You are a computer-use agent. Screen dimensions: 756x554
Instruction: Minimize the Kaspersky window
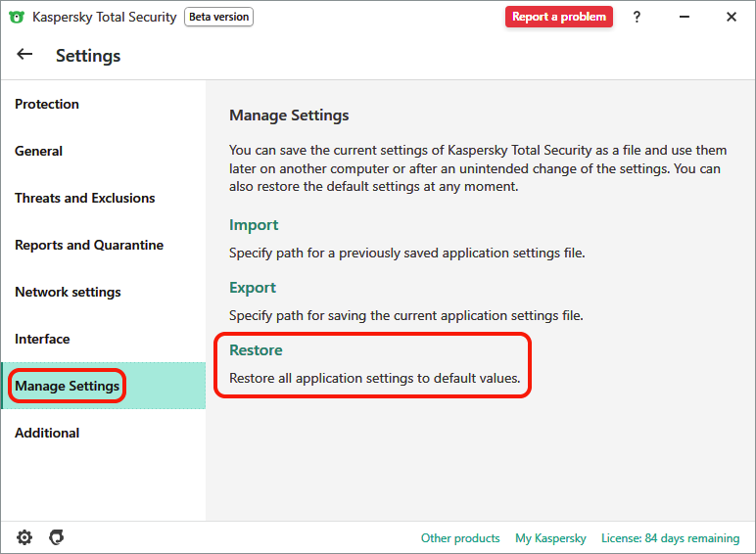pyautogui.click(x=684, y=17)
